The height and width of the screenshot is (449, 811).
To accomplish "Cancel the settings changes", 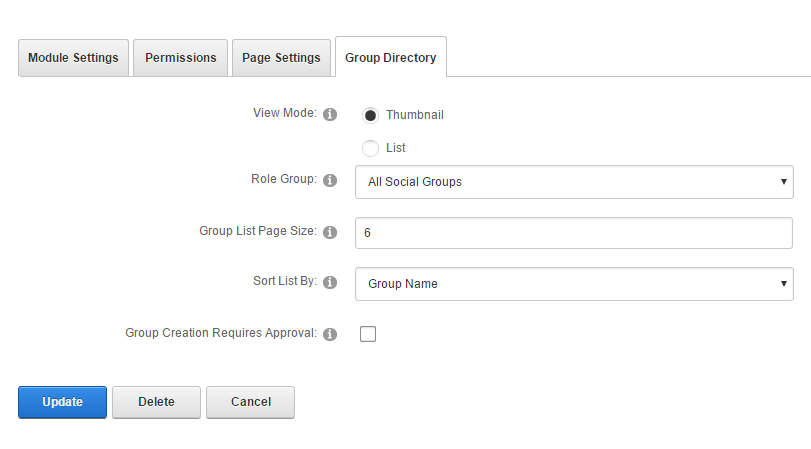I will [250, 402].
